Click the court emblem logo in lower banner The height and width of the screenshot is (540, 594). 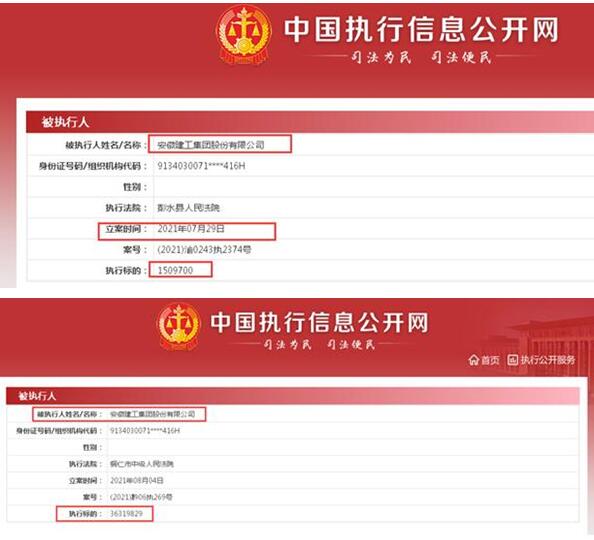pos(178,327)
